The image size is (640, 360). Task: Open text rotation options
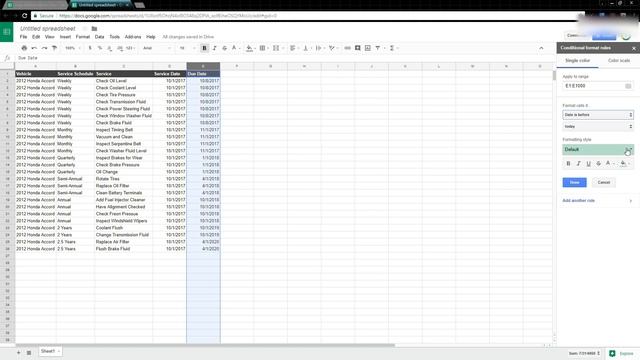332,48
